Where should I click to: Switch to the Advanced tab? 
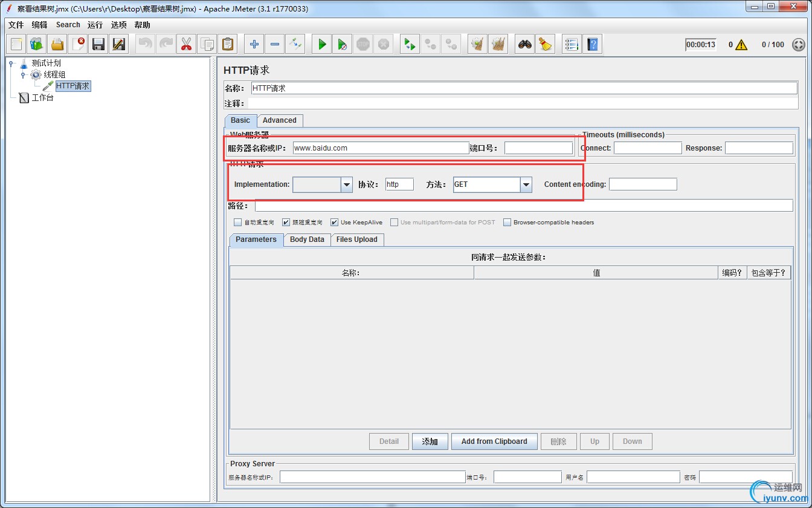click(x=280, y=120)
